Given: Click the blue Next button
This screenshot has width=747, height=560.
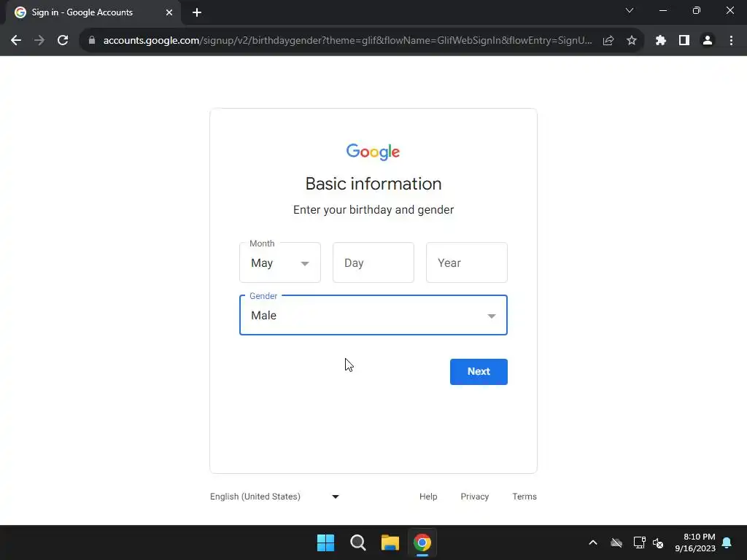Looking at the screenshot, I should 479,372.
